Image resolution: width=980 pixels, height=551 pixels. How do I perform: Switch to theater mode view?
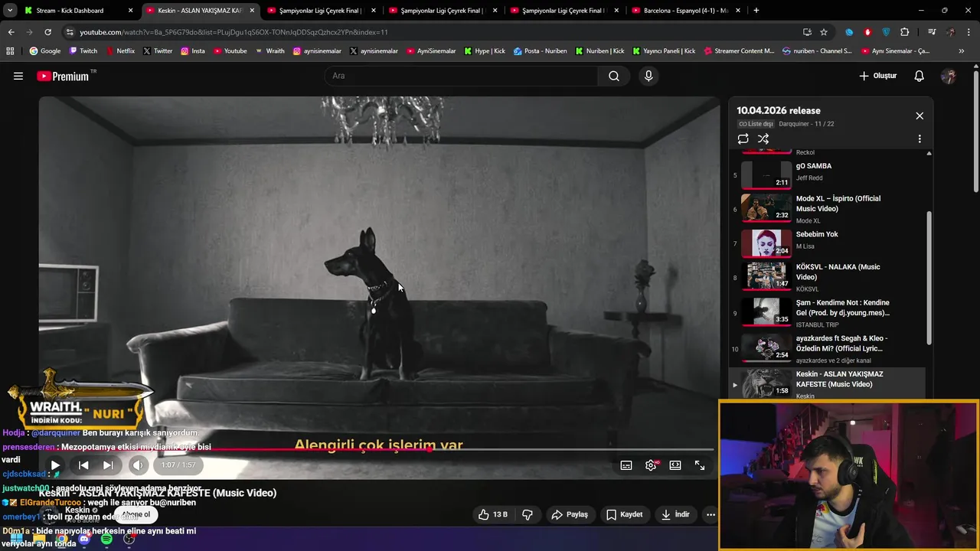(x=675, y=465)
